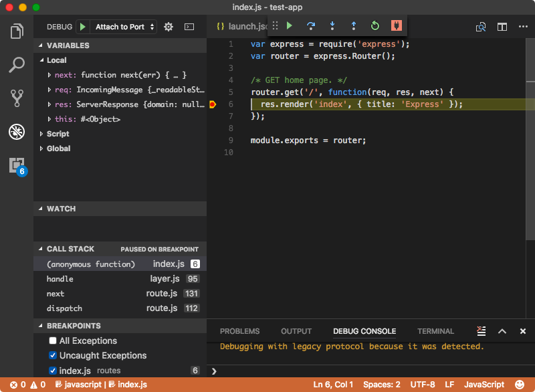Enable the All Exceptions breakpoint checkbox

click(x=53, y=340)
